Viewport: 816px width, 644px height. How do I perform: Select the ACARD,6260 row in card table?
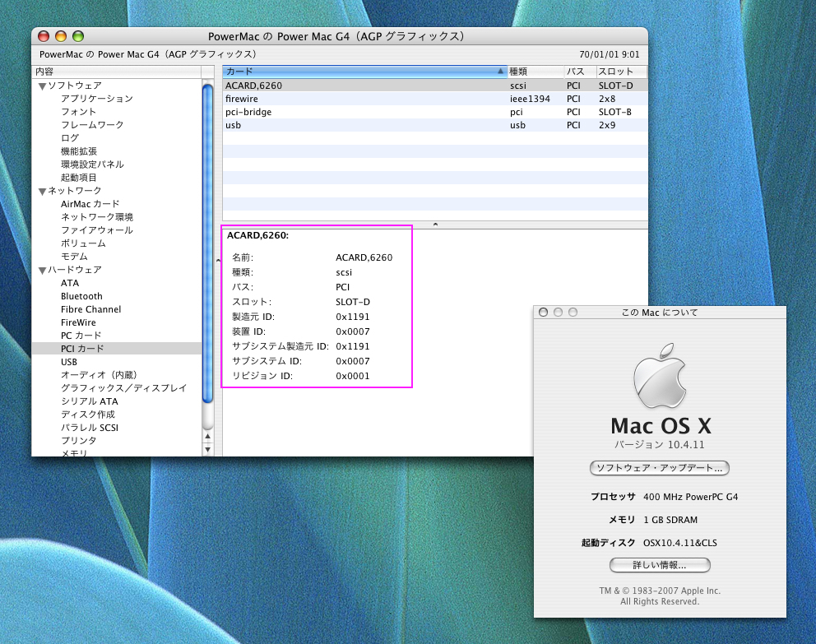click(x=435, y=86)
